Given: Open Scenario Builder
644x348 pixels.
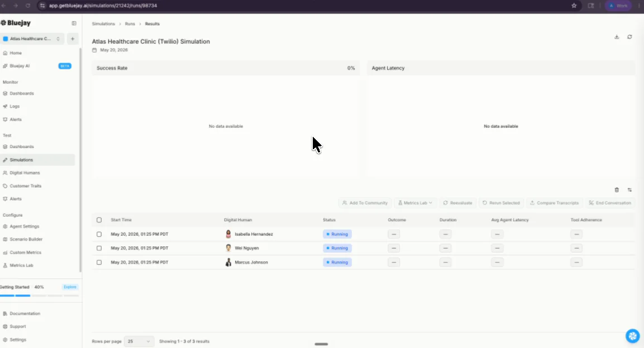Looking at the screenshot, I should [x=26, y=239].
